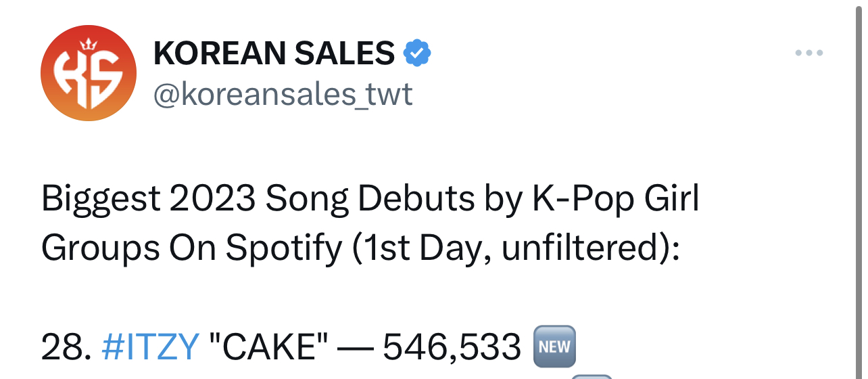Open the three-dot more options menu

coord(809,53)
